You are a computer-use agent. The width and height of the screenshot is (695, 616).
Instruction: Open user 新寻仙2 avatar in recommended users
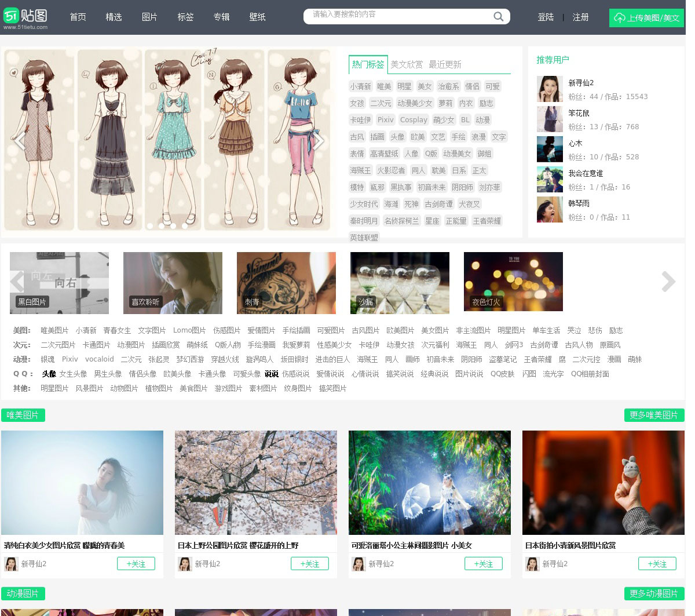[550, 89]
